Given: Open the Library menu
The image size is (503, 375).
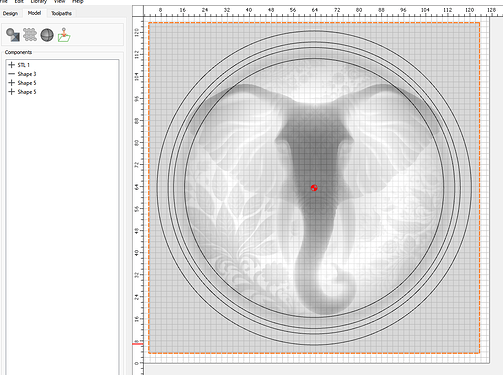Looking at the screenshot, I should [x=39, y=1].
